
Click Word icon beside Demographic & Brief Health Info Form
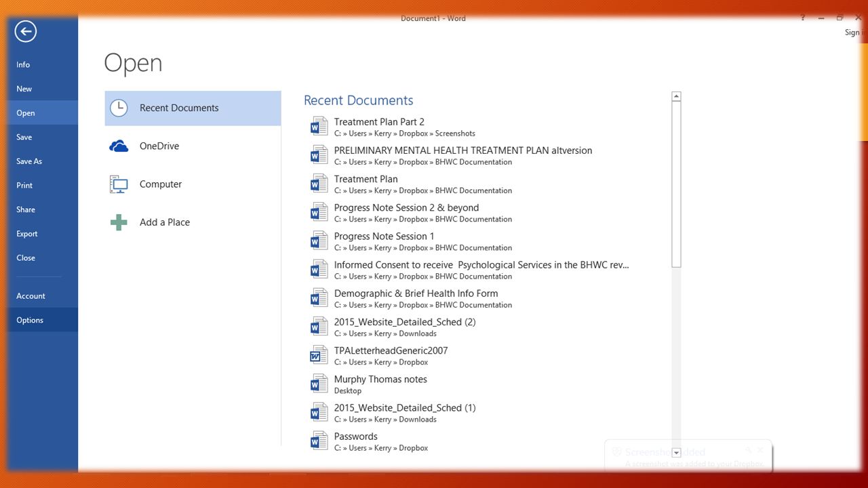(319, 298)
